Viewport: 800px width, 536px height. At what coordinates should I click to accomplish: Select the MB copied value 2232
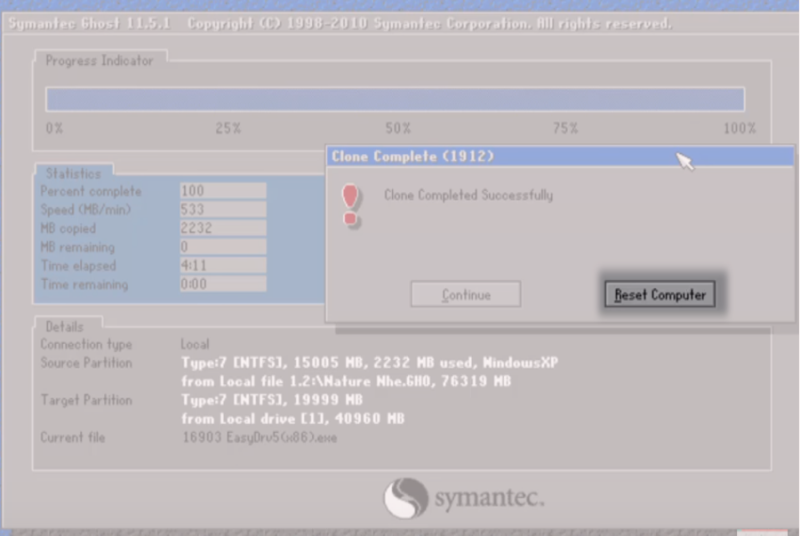pyautogui.click(x=223, y=228)
